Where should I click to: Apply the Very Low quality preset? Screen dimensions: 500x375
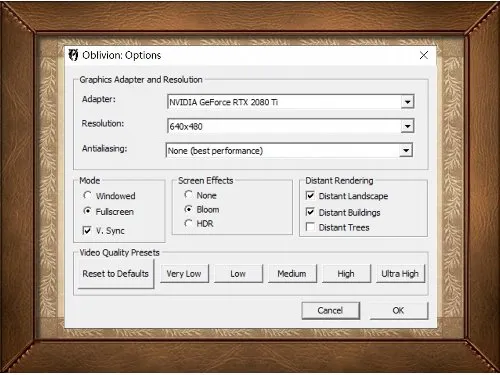184,274
